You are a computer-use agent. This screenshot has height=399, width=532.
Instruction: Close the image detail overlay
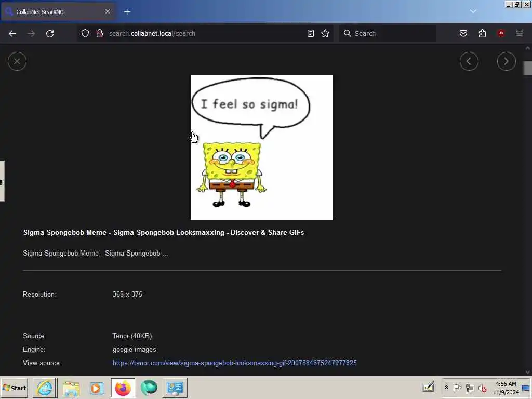pos(17,61)
